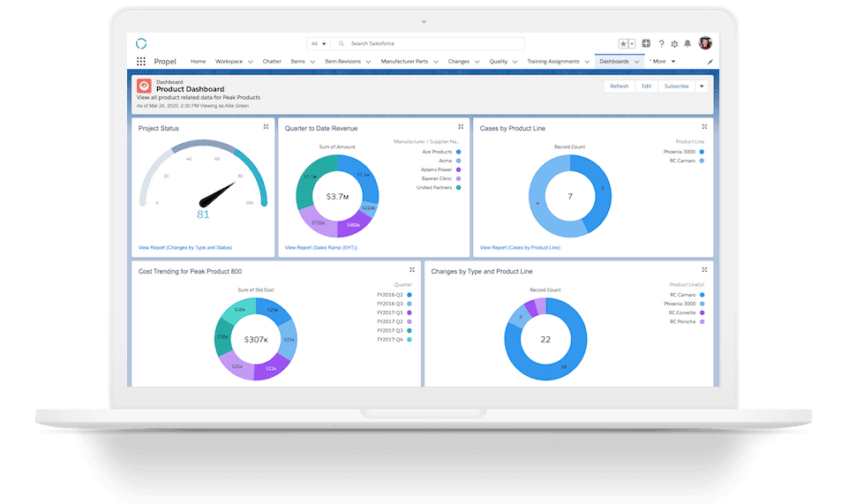Click the Refresh button
Screen dimensions: 849x504
click(x=619, y=87)
